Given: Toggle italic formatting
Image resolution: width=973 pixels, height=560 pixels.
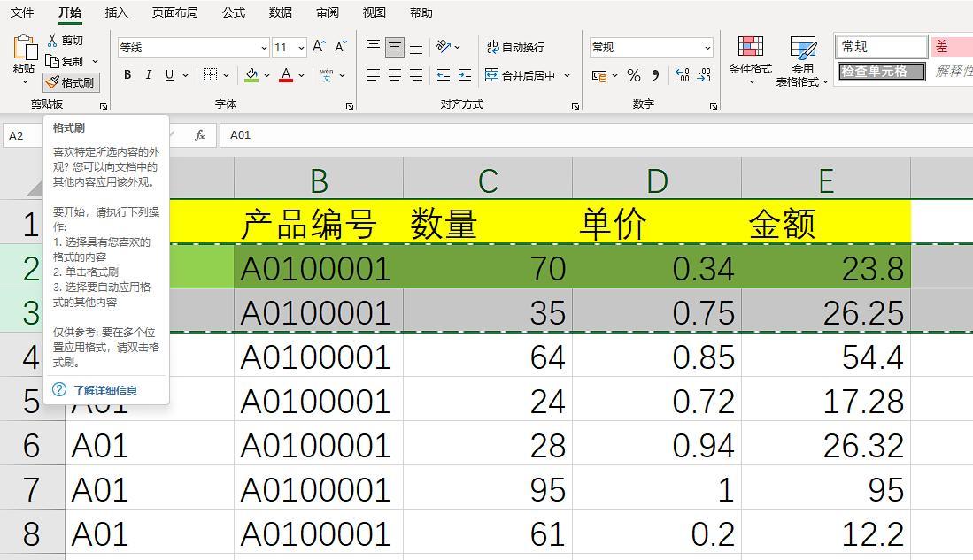Looking at the screenshot, I should pos(149,75).
